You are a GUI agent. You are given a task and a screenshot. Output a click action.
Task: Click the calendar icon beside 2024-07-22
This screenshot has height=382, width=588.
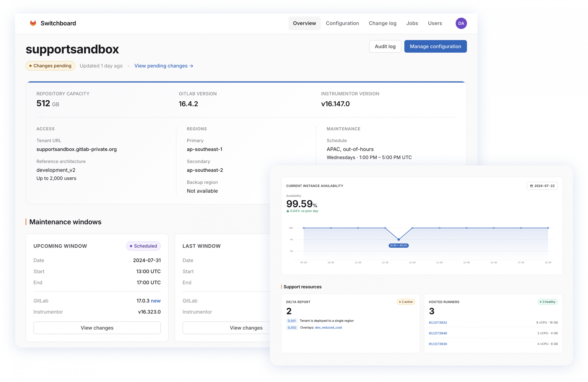[531, 186]
